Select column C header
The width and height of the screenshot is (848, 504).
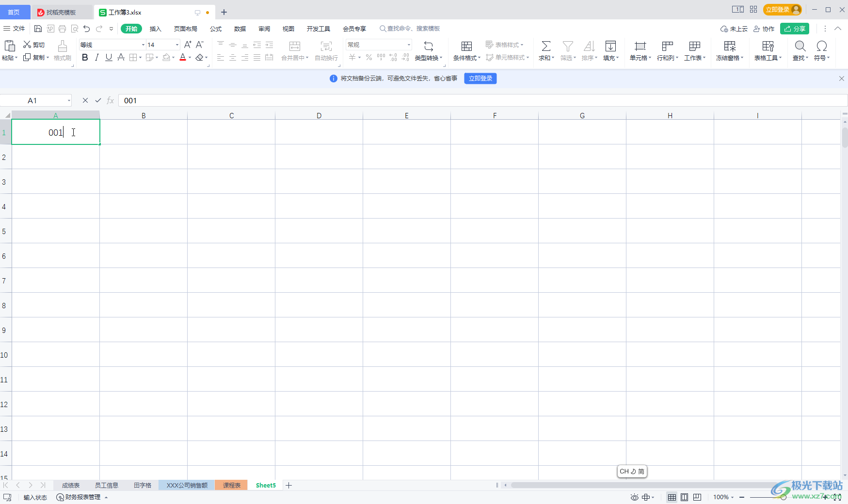231,115
